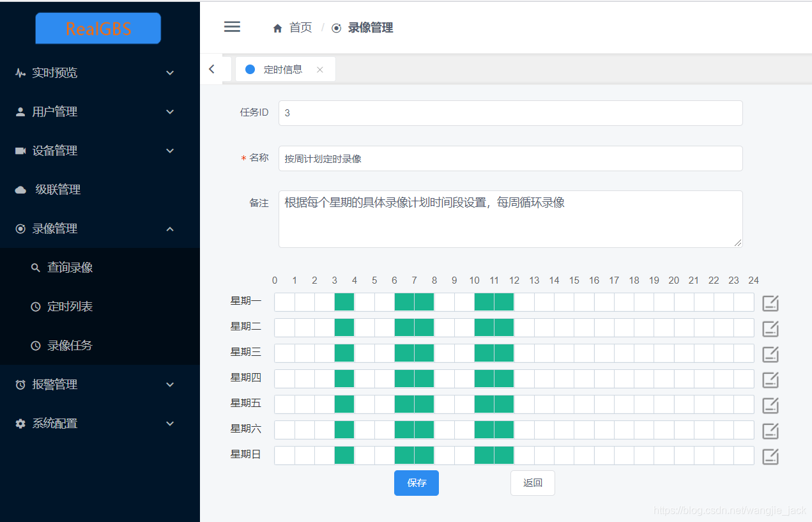This screenshot has height=522, width=812.
Task: Click the 录像任务 clock icon
Action: pos(36,346)
